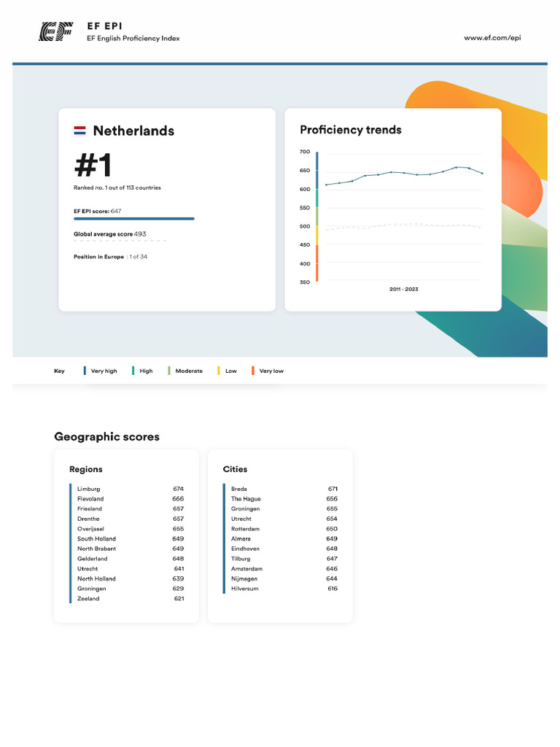Image resolution: width=560 pixels, height=747 pixels.
Task: Click the EF EPI score progress bar
Action: click(134, 218)
